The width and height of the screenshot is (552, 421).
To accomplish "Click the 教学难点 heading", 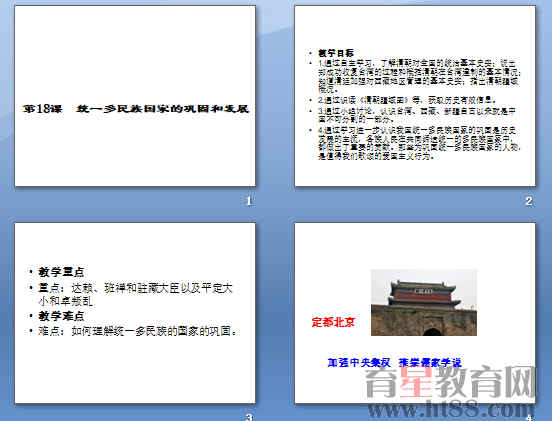I will (61, 316).
